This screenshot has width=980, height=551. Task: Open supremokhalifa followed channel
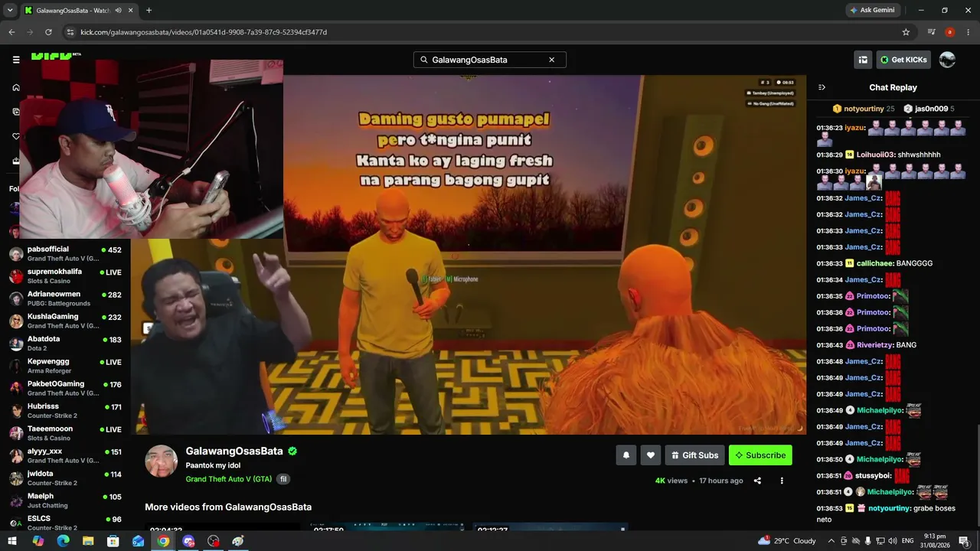pos(65,276)
